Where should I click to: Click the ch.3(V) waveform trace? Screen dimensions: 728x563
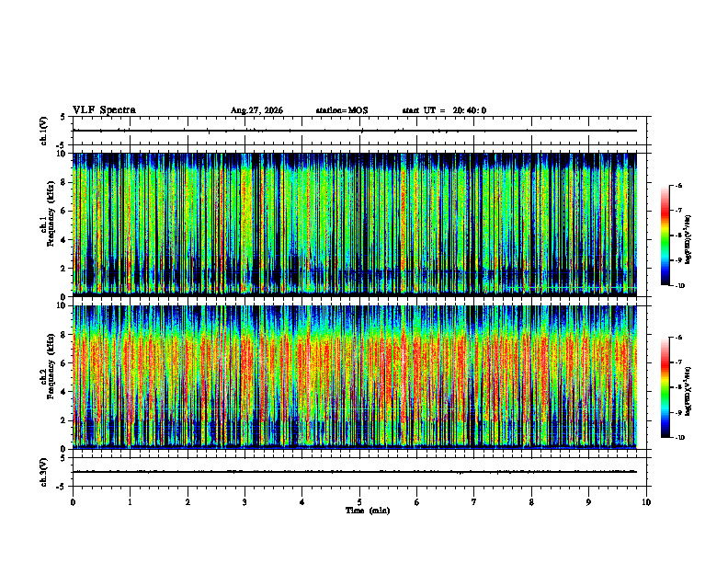[x=355, y=472]
